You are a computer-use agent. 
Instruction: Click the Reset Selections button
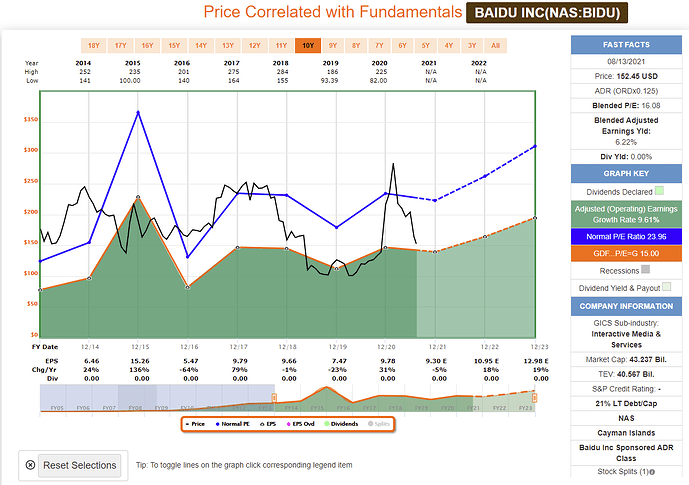click(80, 465)
